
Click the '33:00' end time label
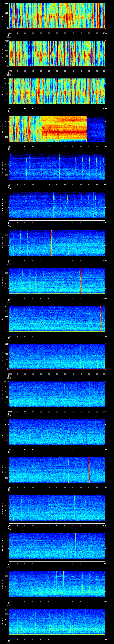pyautogui.click(x=105, y=639)
